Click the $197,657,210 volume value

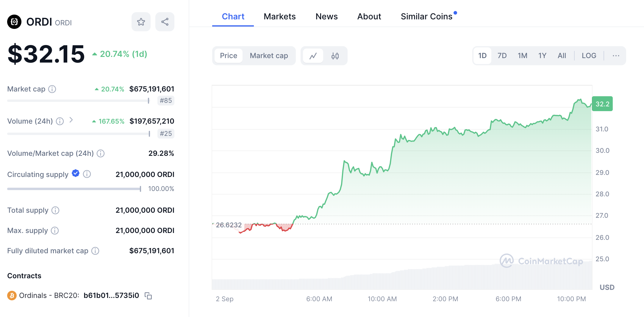click(x=152, y=121)
